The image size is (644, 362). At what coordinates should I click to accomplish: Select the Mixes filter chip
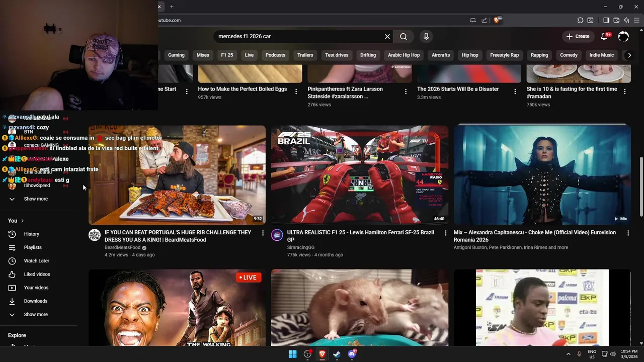click(203, 55)
